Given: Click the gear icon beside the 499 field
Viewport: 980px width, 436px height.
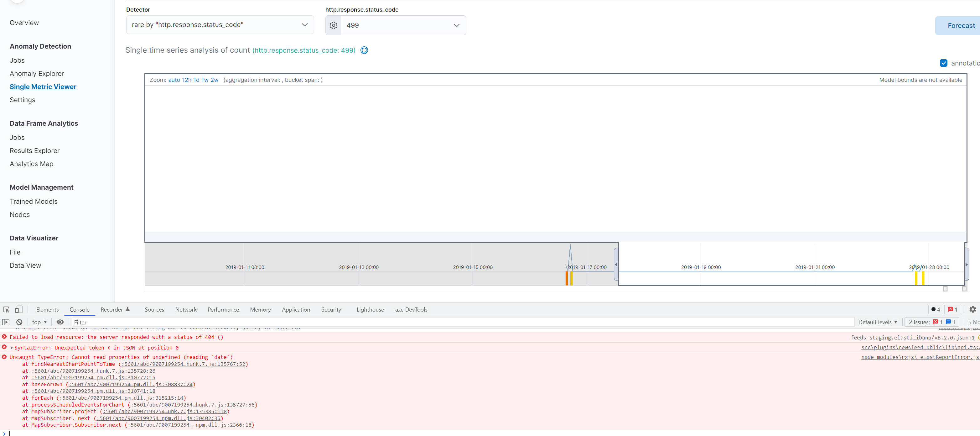Looking at the screenshot, I should [x=333, y=25].
